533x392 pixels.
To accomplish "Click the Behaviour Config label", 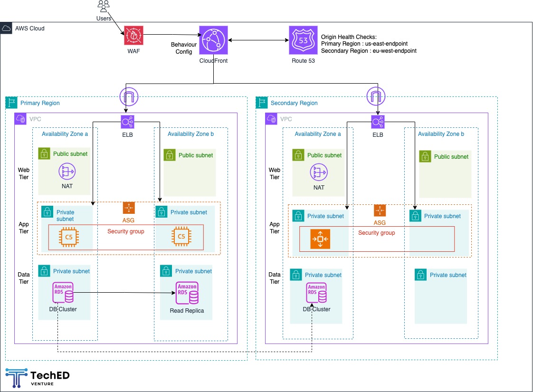I will click(183, 48).
